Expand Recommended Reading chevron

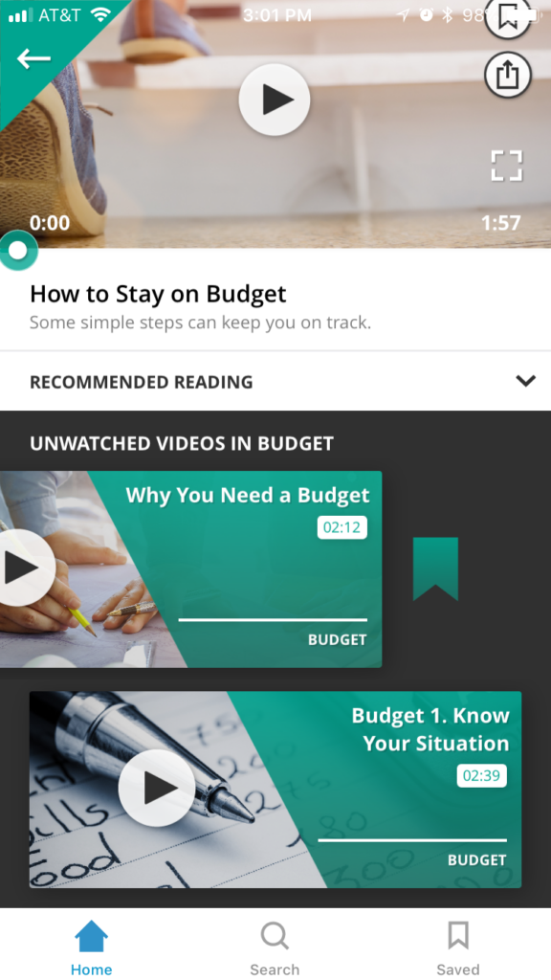[526, 381]
